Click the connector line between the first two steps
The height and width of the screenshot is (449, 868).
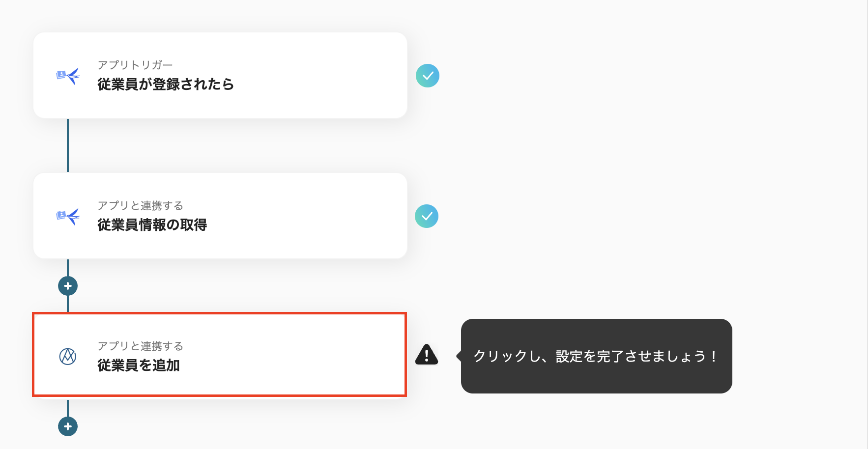click(x=67, y=146)
